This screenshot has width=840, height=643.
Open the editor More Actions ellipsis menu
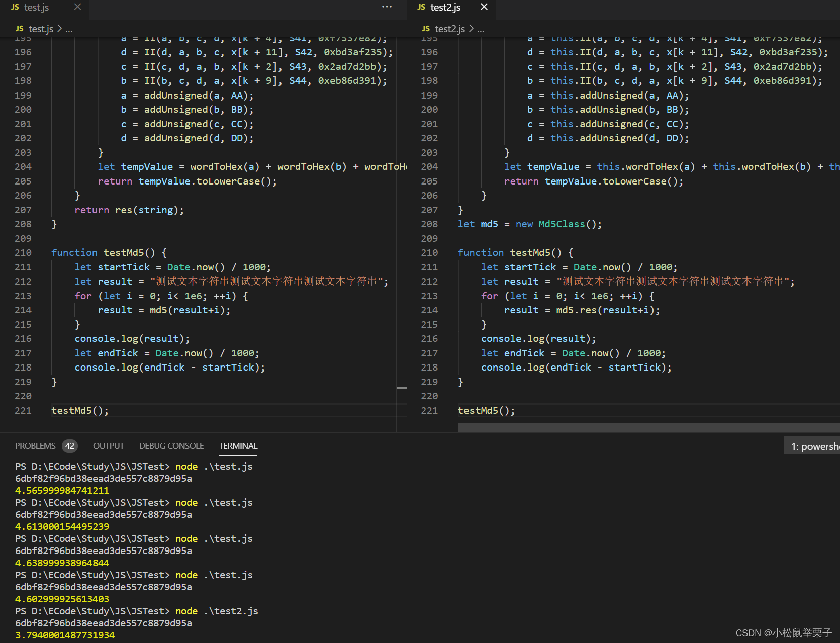click(x=386, y=7)
